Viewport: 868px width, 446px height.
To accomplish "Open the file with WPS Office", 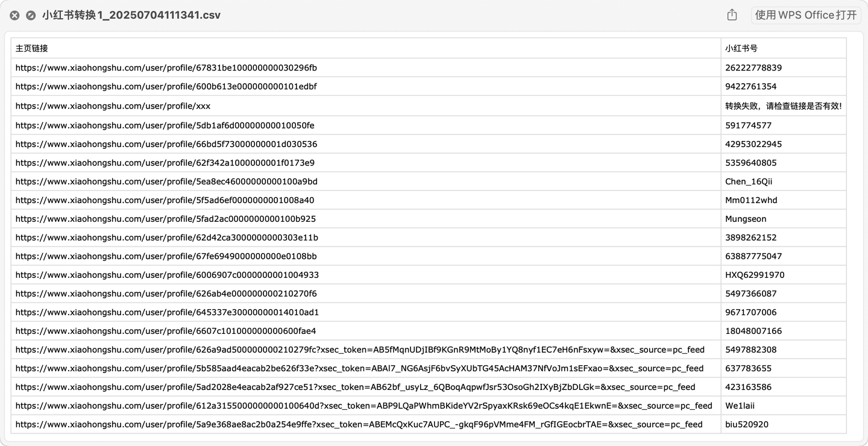I will tap(806, 15).
